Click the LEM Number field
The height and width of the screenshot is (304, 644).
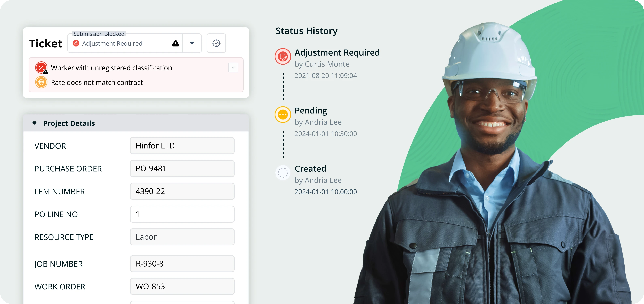[182, 191]
